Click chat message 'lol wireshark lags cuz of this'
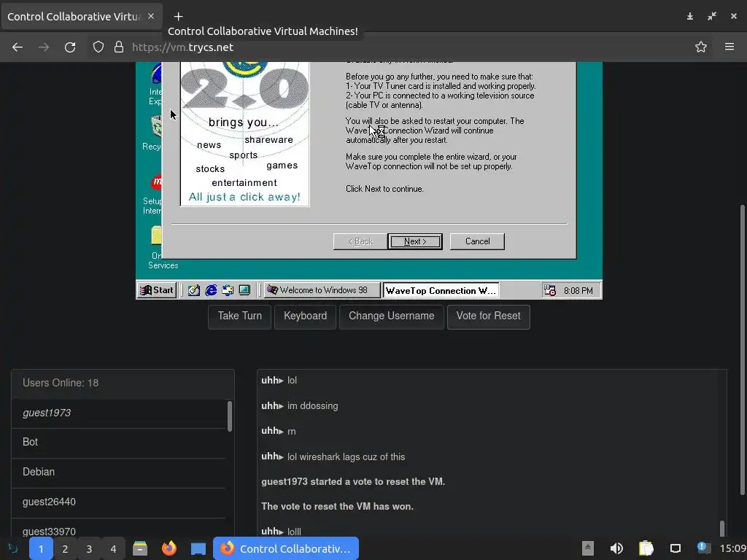 347,457
